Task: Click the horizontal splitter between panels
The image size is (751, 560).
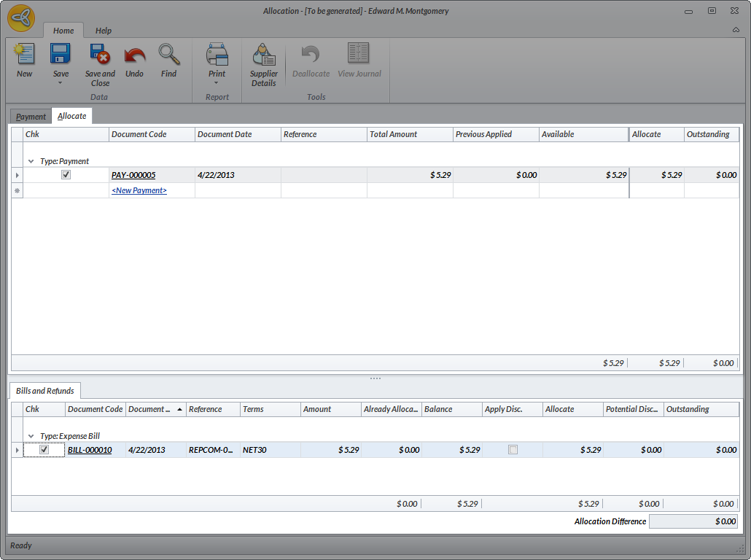Action: coord(375,378)
